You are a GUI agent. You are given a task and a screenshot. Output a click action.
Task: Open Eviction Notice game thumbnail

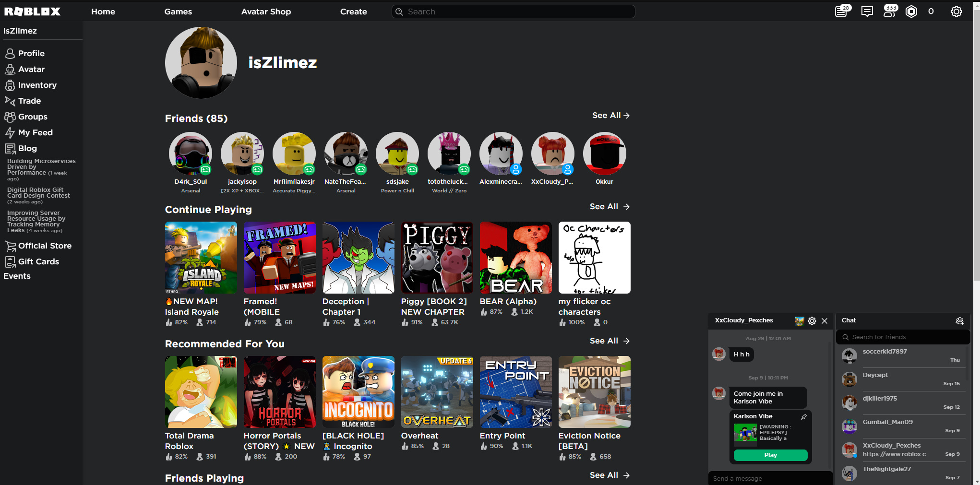595,392
